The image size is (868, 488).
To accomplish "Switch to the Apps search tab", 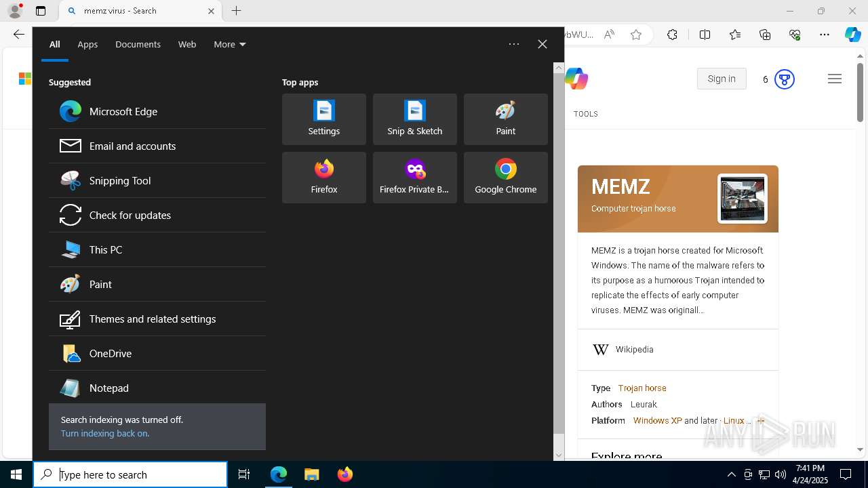I will coord(87,44).
